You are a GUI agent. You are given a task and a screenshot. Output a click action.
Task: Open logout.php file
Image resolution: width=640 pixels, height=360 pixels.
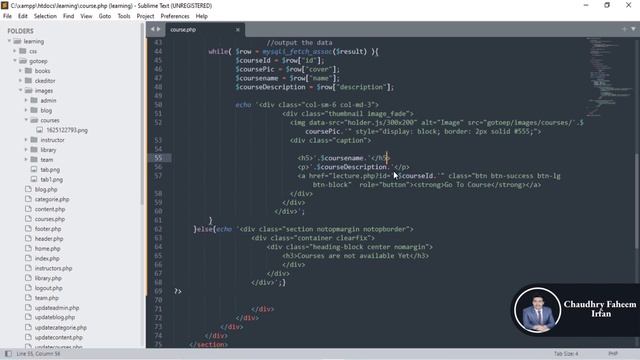tap(49, 288)
